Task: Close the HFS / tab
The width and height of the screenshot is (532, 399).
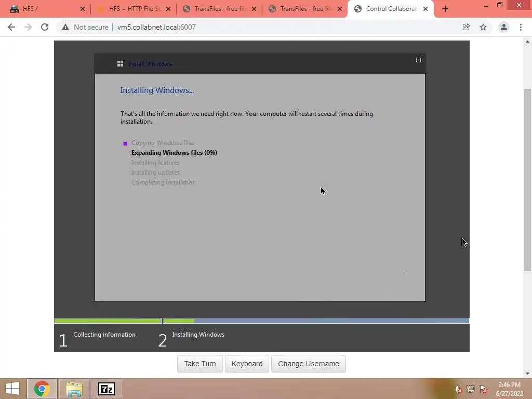Action: click(x=83, y=9)
